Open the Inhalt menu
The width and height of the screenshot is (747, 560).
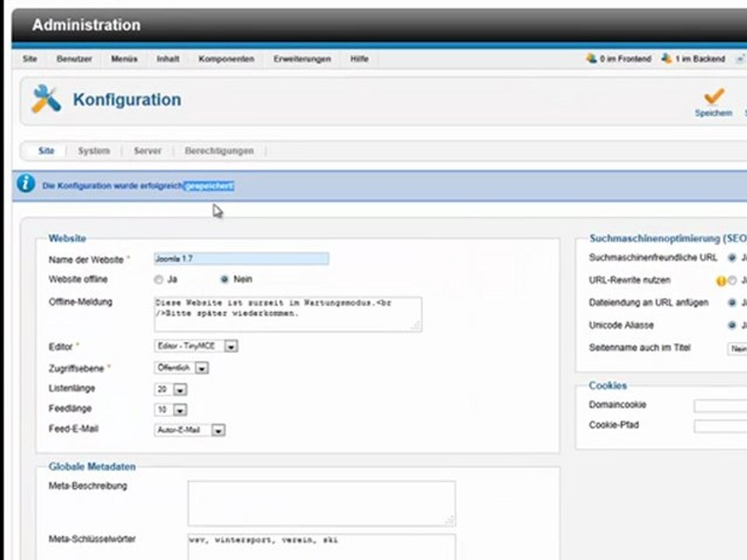click(168, 59)
